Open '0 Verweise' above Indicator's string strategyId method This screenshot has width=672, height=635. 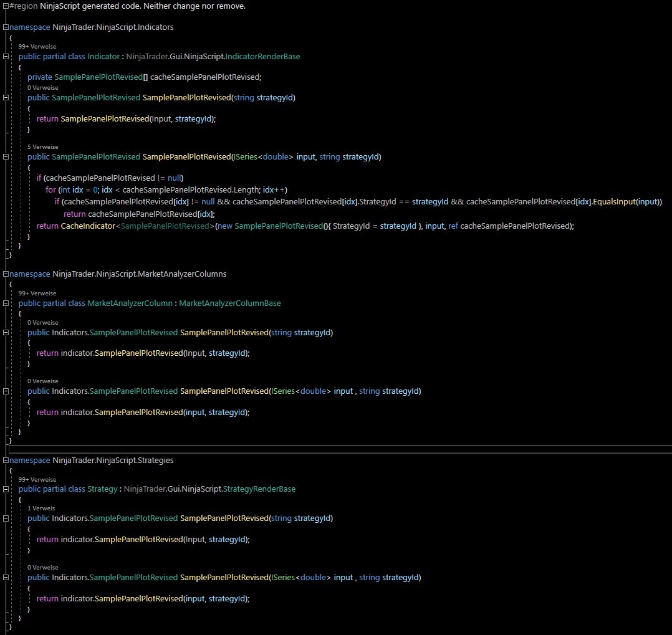[x=43, y=87]
